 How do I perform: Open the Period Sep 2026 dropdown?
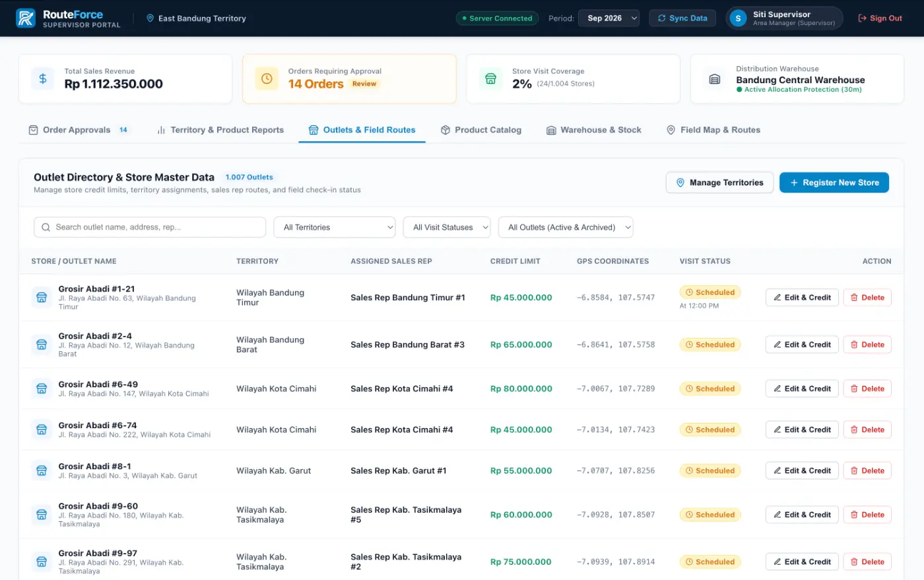(x=609, y=18)
